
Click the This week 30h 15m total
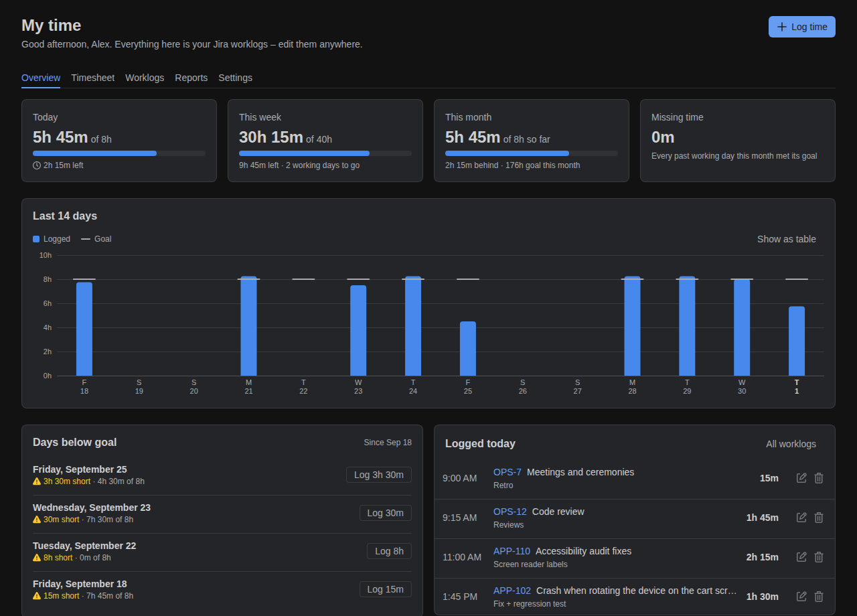271,137
